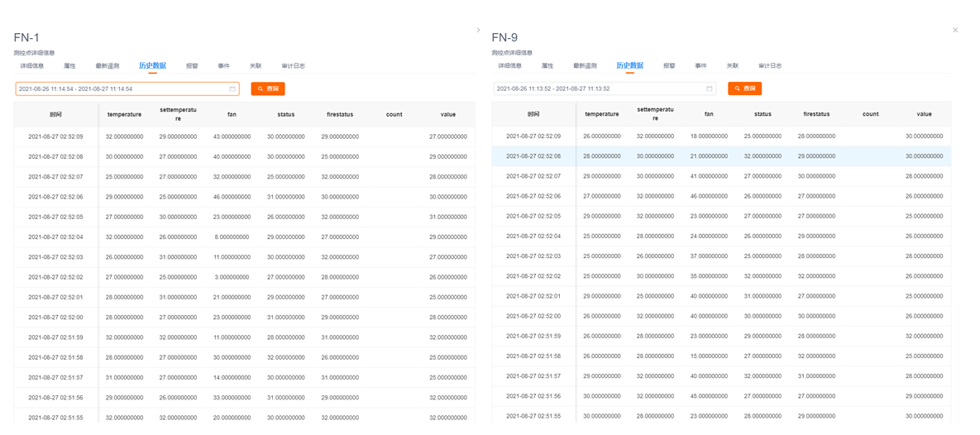This screenshot has height=435, width=980.
Task: Click settemperature column header in FN-1 table
Action: pyautogui.click(x=178, y=114)
